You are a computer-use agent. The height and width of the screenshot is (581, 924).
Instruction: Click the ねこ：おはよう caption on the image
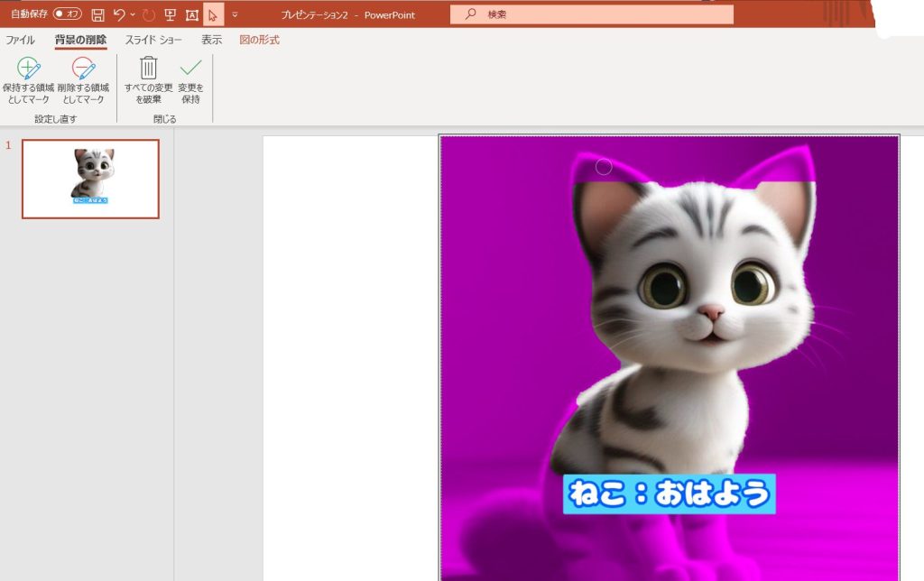click(x=669, y=493)
